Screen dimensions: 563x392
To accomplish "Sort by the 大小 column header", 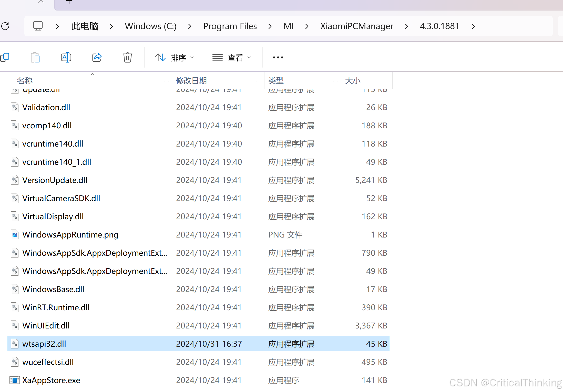I will (x=353, y=81).
